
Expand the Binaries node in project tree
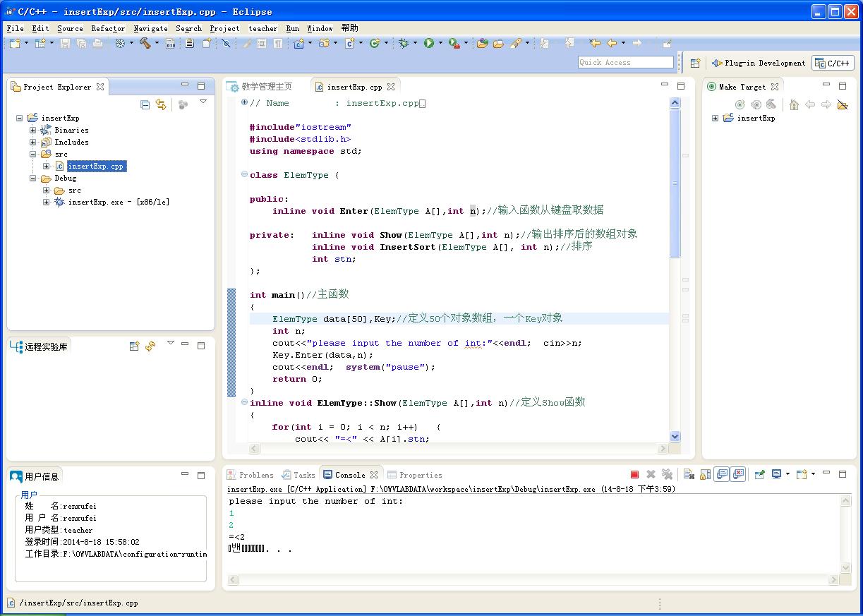32,130
